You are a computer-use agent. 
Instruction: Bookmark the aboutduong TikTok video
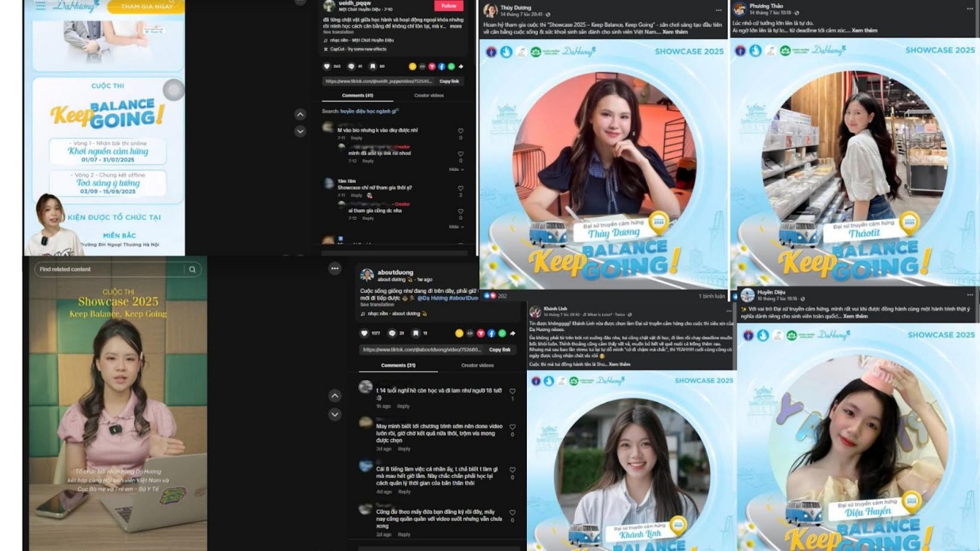416,333
